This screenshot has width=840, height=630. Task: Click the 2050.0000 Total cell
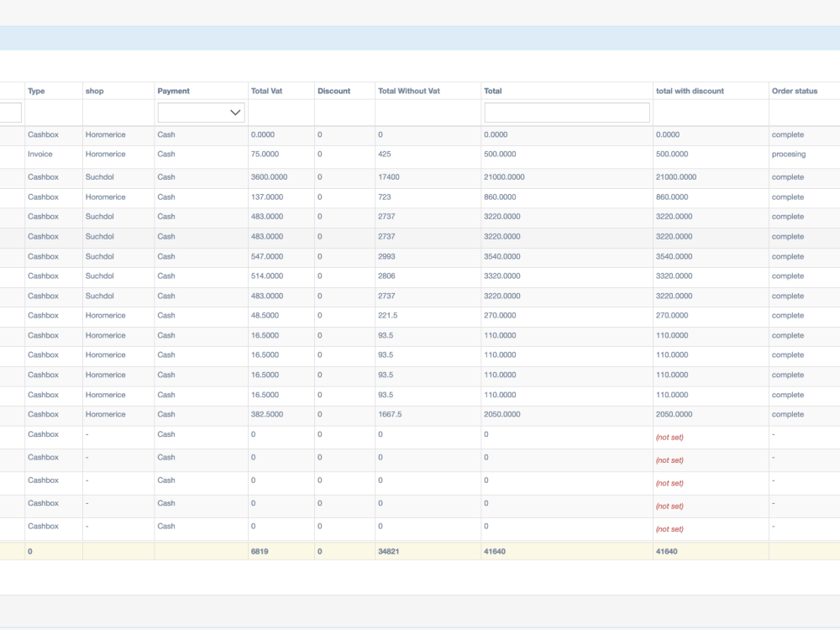(502, 415)
